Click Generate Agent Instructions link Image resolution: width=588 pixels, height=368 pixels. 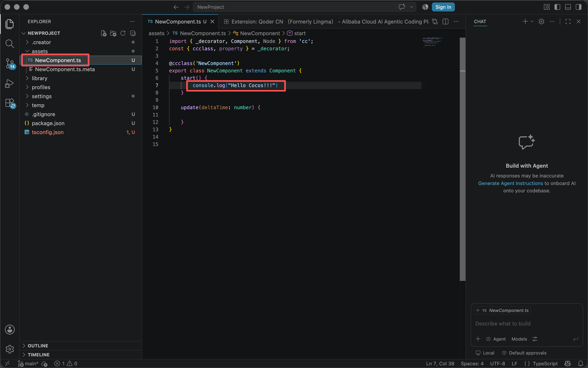510,183
